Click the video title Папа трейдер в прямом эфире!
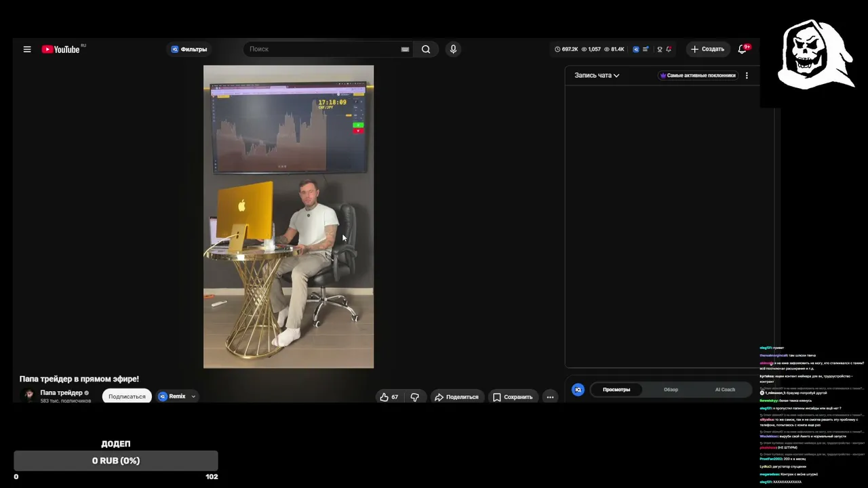The width and height of the screenshot is (868, 488). [79, 379]
